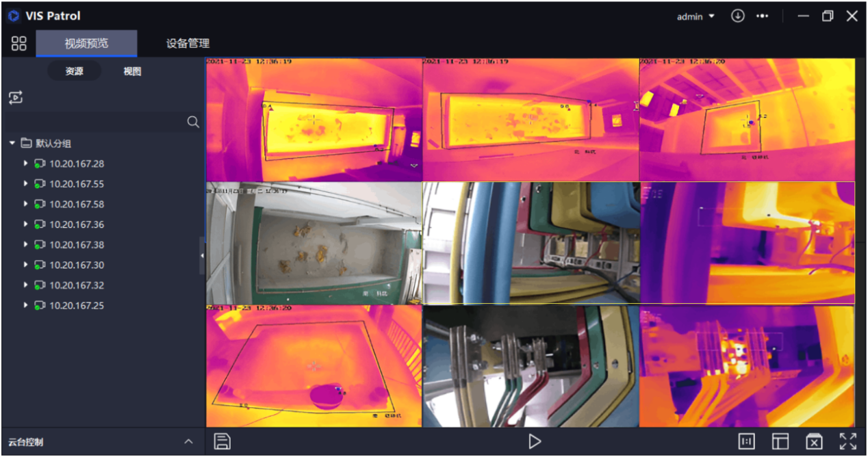Click the search magnifier icon

point(193,122)
